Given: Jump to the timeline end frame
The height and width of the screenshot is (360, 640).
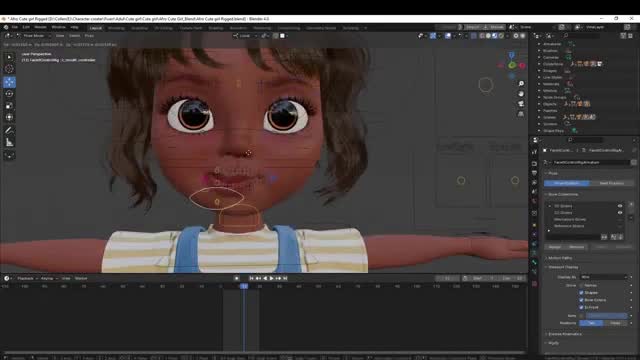Looking at the screenshot, I should pyautogui.click(x=285, y=278).
